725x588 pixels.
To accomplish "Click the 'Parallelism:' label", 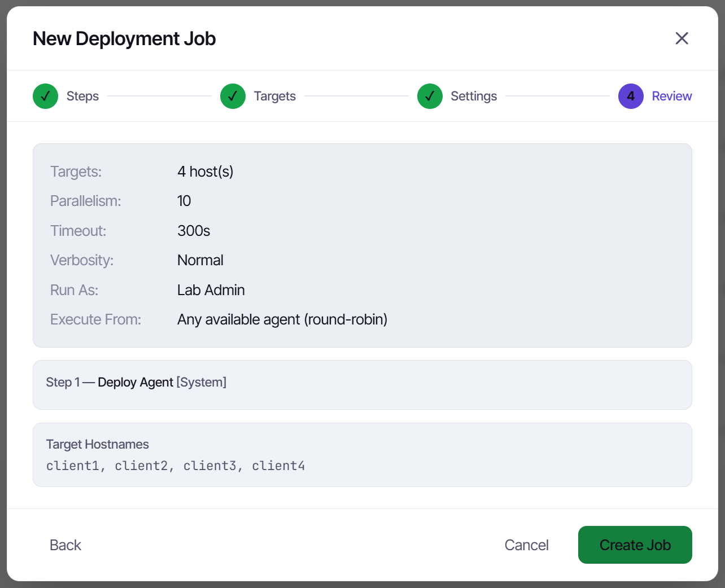I will pyautogui.click(x=86, y=201).
